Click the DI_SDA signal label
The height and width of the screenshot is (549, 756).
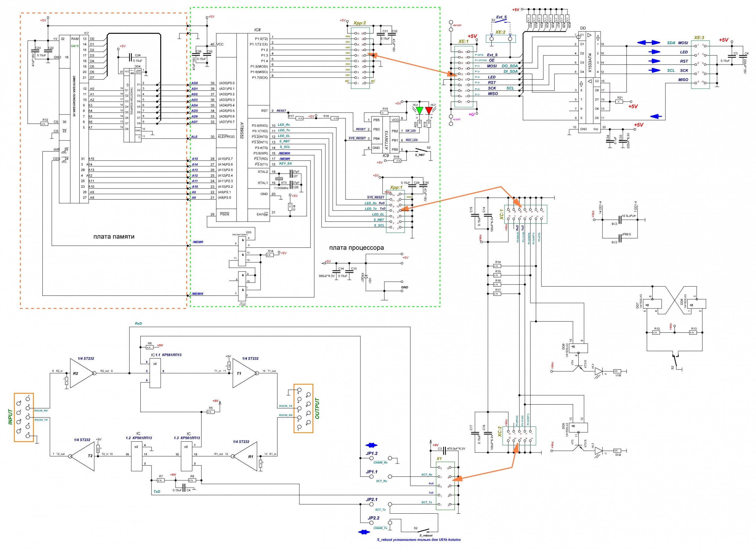click(x=510, y=71)
